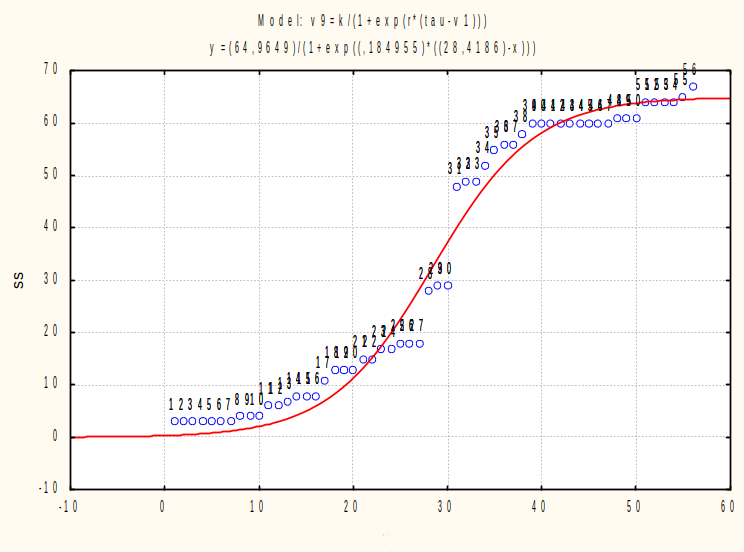Click the data point labeled 7
This screenshot has height=552, width=744.
coord(231,421)
